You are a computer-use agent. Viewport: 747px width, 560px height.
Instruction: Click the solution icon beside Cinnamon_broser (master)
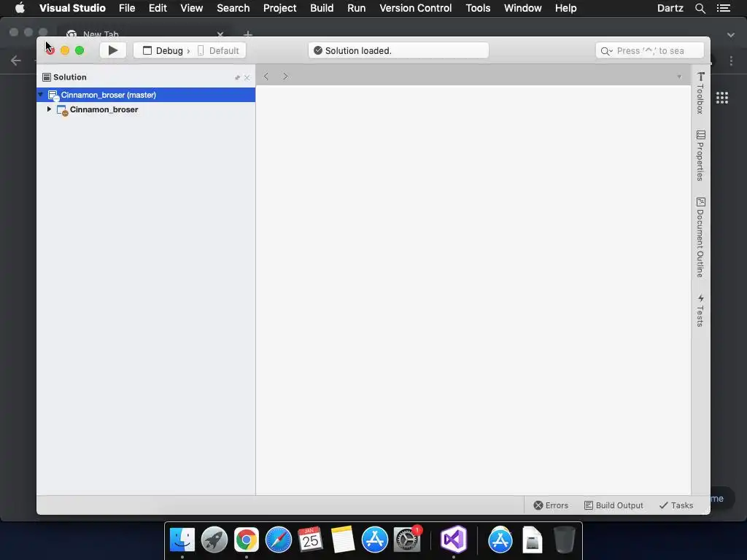tap(53, 96)
